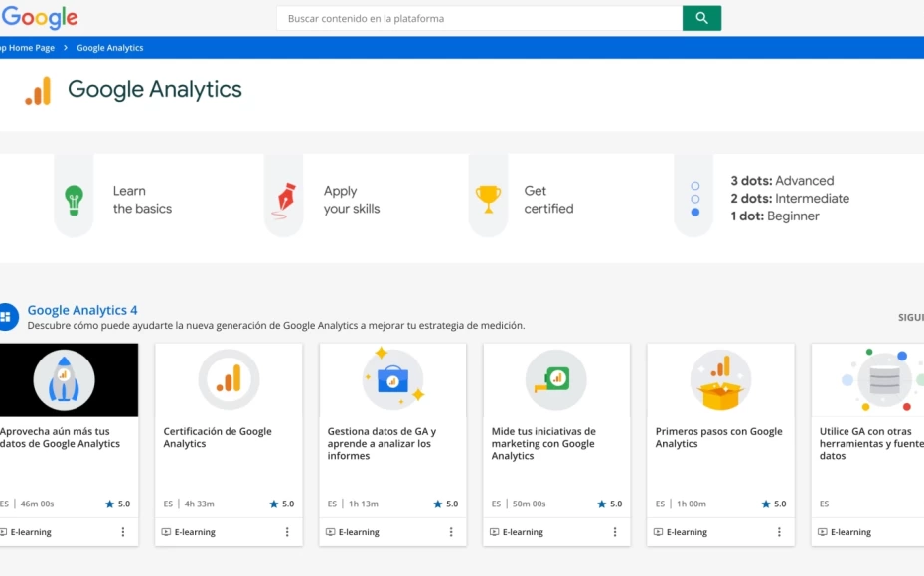924x576 pixels.
Task: Click the green search magnifier button
Action: [701, 18]
